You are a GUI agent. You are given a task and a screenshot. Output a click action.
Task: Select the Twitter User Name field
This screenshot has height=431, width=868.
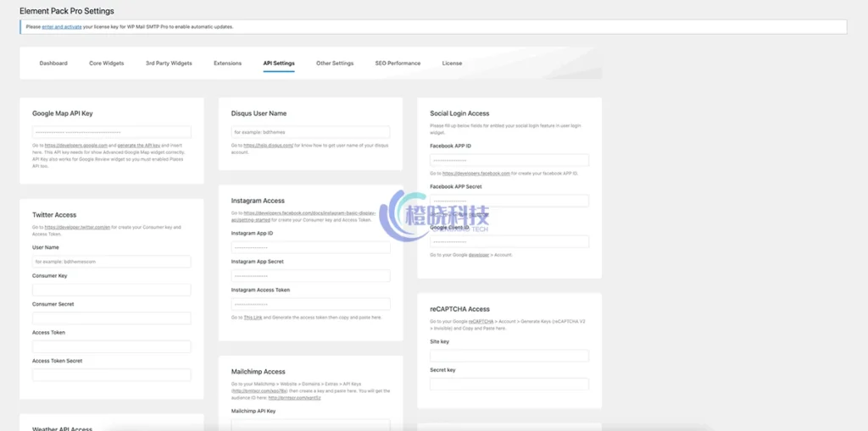[x=111, y=262]
